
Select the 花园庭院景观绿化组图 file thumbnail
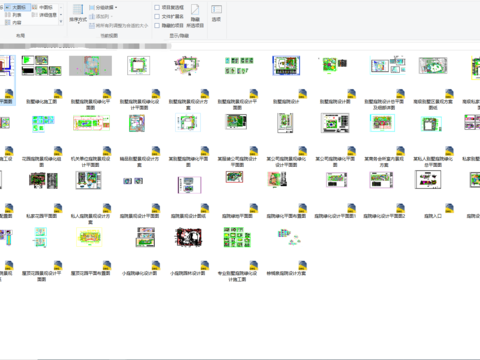[x=43, y=124]
